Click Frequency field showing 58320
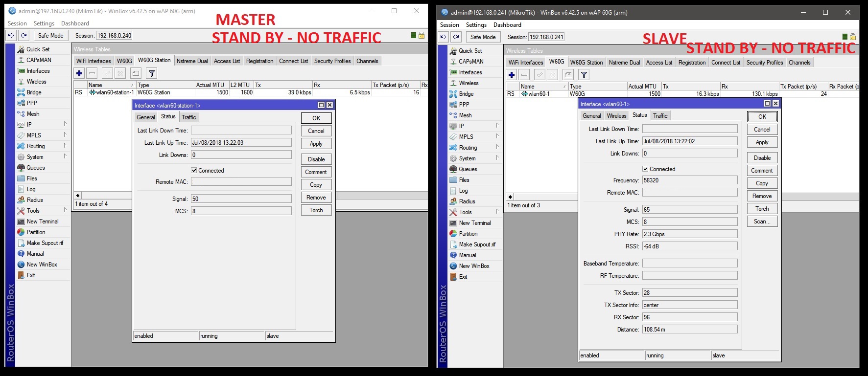 click(x=690, y=180)
